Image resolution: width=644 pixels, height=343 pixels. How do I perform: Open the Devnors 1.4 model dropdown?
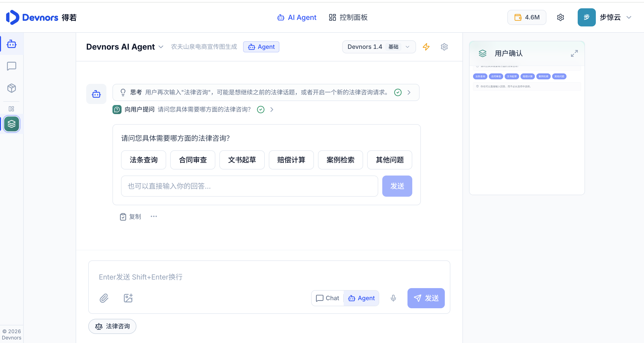[x=379, y=47]
